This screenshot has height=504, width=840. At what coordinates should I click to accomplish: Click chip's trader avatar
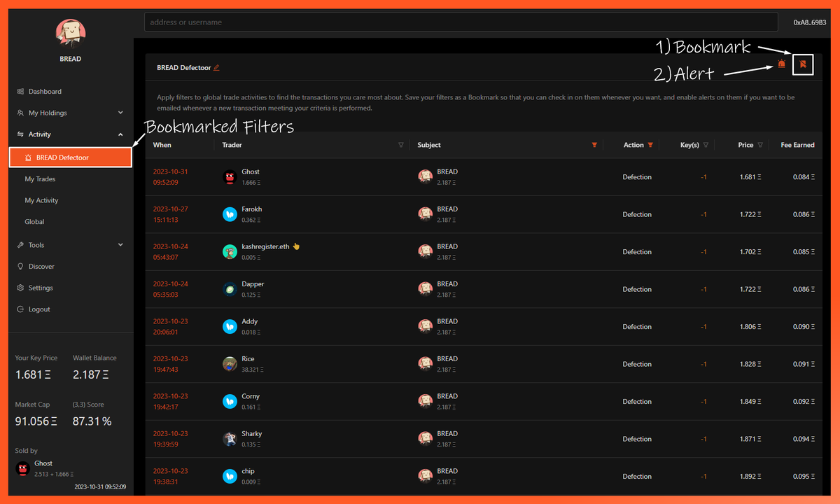pyautogui.click(x=230, y=477)
